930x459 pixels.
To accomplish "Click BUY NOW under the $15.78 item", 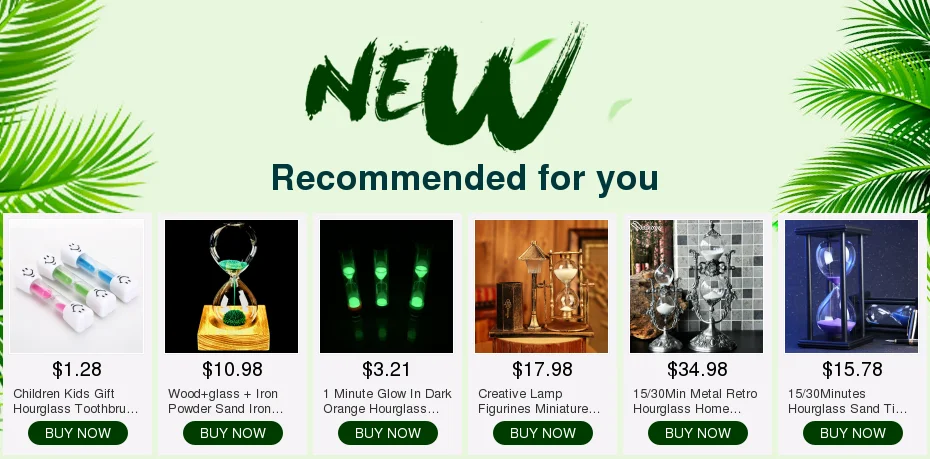I will pos(853,433).
